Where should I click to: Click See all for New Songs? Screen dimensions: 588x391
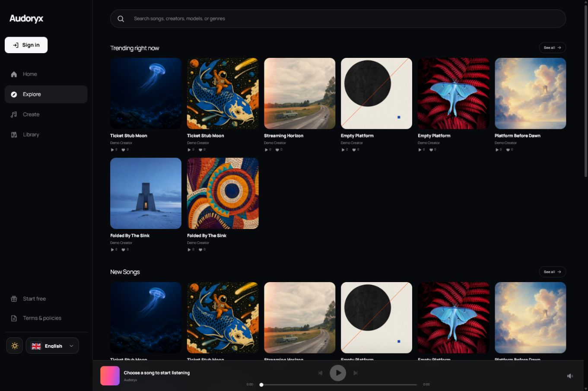pyautogui.click(x=552, y=272)
